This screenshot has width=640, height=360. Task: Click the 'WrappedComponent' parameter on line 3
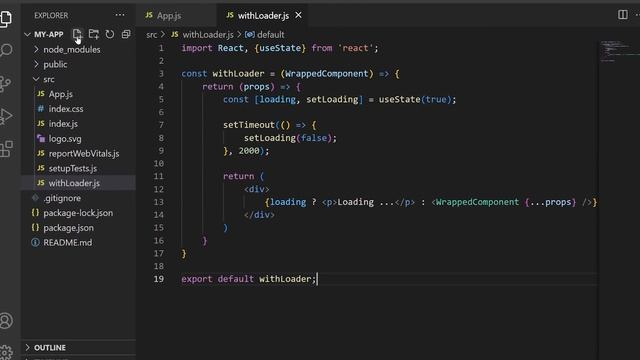point(327,73)
